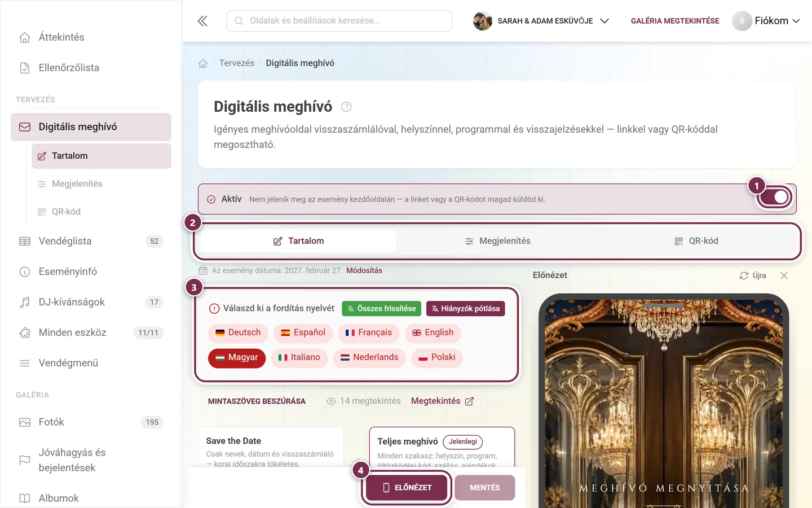The height and width of the screenshot is (508, 812).
Task: Open Megjelenítés in the sidebar submenu
Action: (x=101, y=184)
